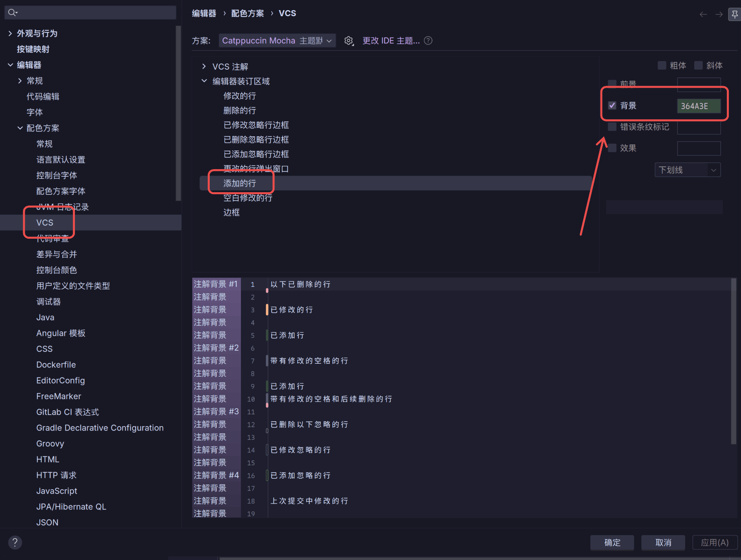Select JavaScript in the tree
The image size is (741, 560).
57,491
